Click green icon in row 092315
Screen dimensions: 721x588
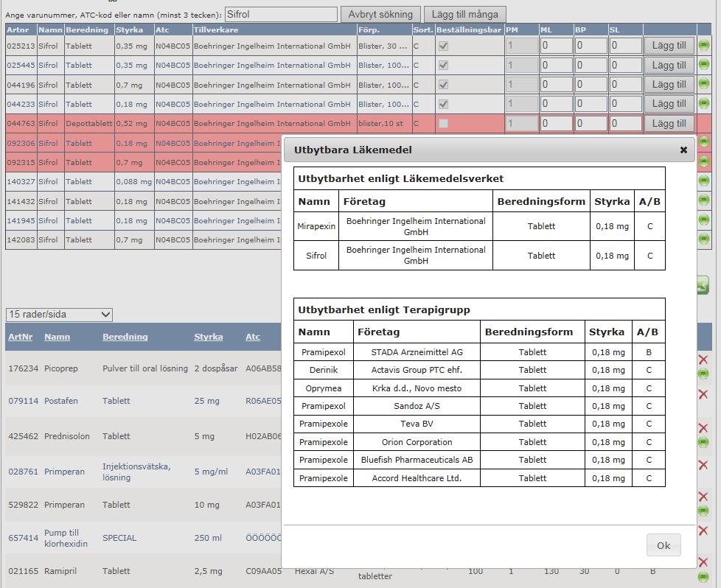(x=703, y=161)
